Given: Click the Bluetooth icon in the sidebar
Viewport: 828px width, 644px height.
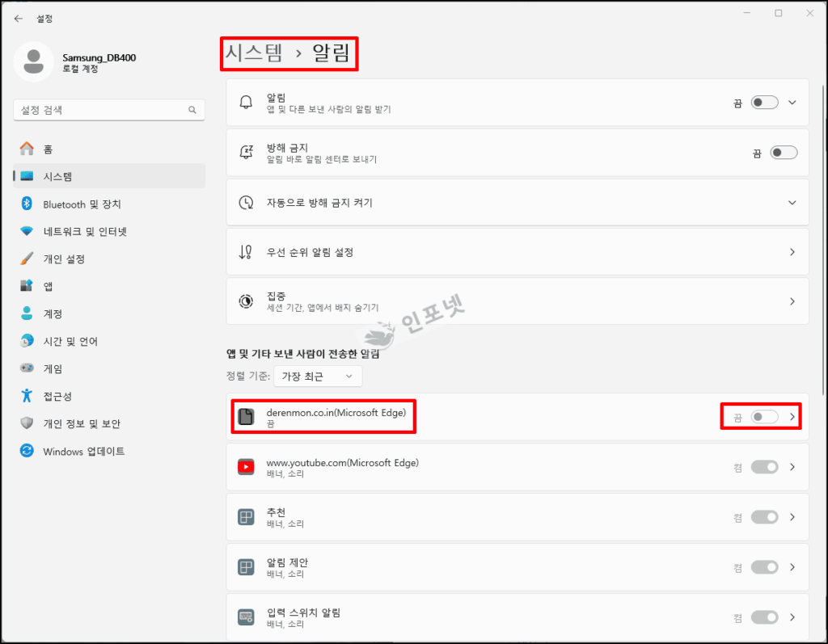Looking at the screenshot, I should 27,204.
